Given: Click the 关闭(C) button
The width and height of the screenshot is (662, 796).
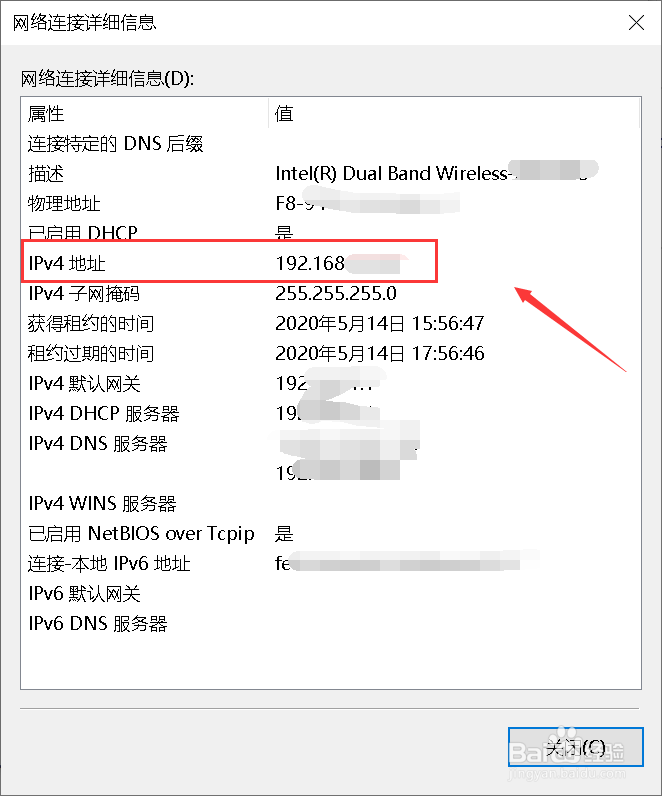Looking at the screenshot, I should (x=576, y=747).
